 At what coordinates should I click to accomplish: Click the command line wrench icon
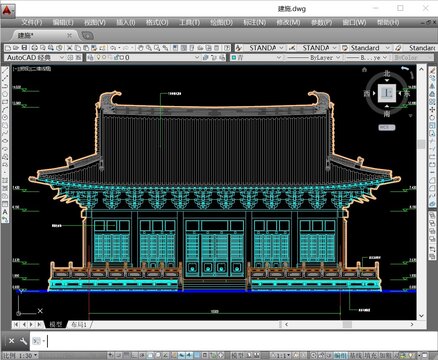click(23, 341)
